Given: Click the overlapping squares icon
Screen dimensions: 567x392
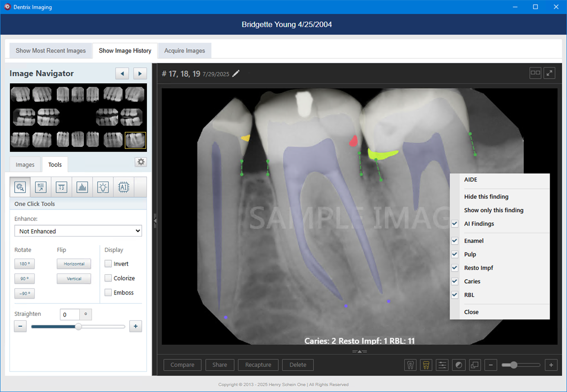Looking at the screenshot, I should click(x=475, y=365).
